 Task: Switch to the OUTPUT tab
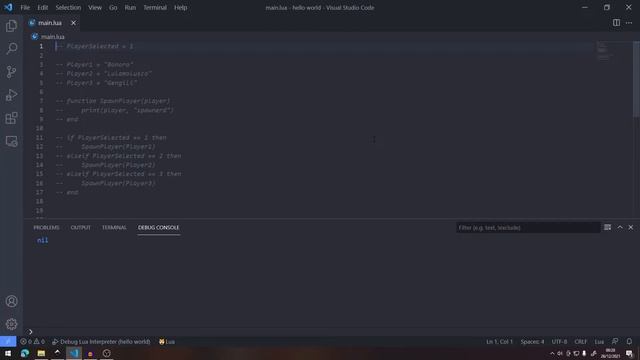tap(80, 227)
